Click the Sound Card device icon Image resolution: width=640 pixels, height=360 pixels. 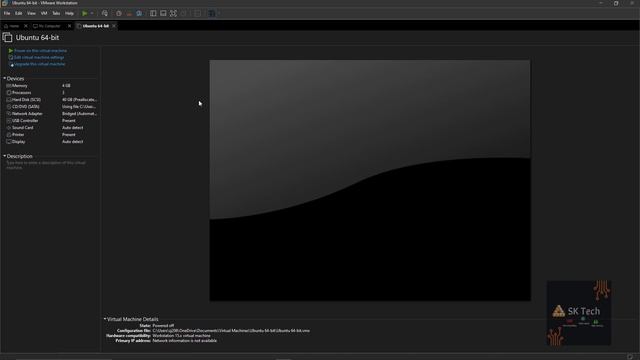point(9,128)
